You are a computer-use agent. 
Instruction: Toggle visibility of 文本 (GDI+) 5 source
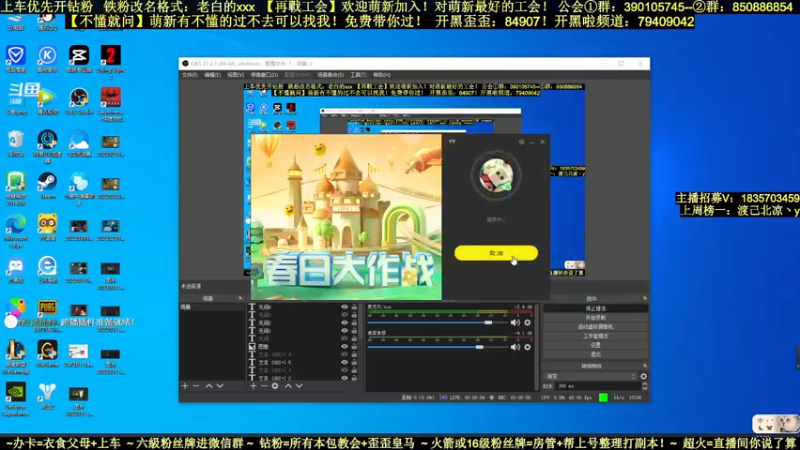point(344,362)
